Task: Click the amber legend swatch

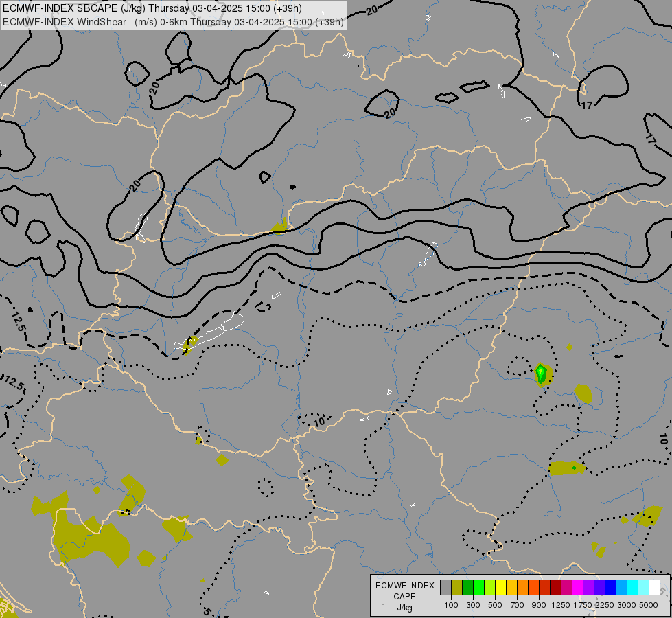Action: [511, 588]
